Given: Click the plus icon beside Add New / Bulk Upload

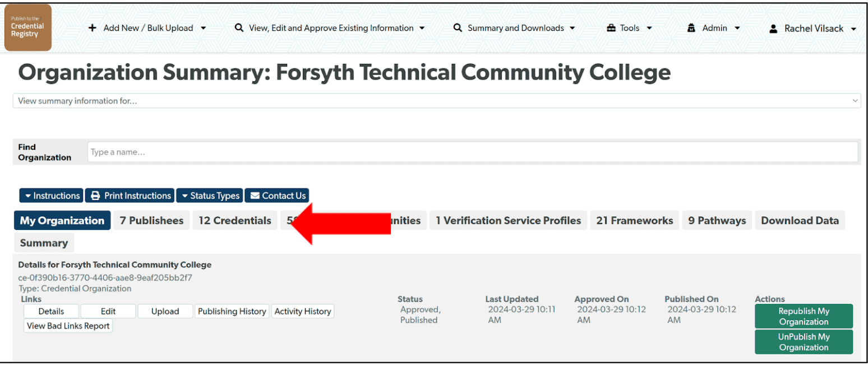Looking at the screenshot, I should [93, 27].
